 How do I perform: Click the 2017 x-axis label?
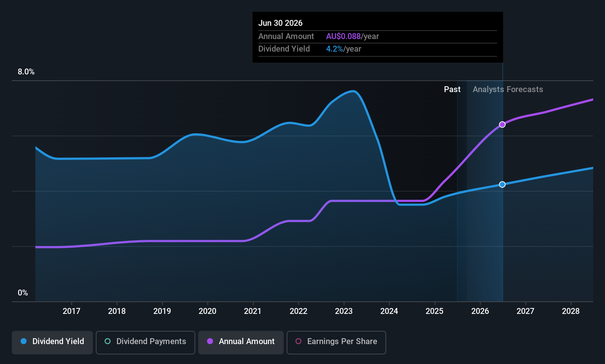tap(71, 311)
